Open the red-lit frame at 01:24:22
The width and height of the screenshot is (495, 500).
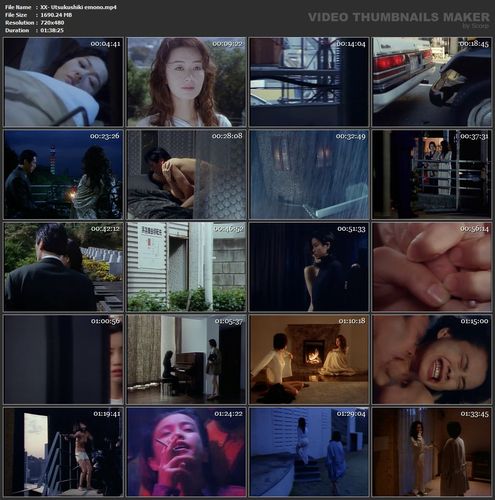(x=187, y=452)
